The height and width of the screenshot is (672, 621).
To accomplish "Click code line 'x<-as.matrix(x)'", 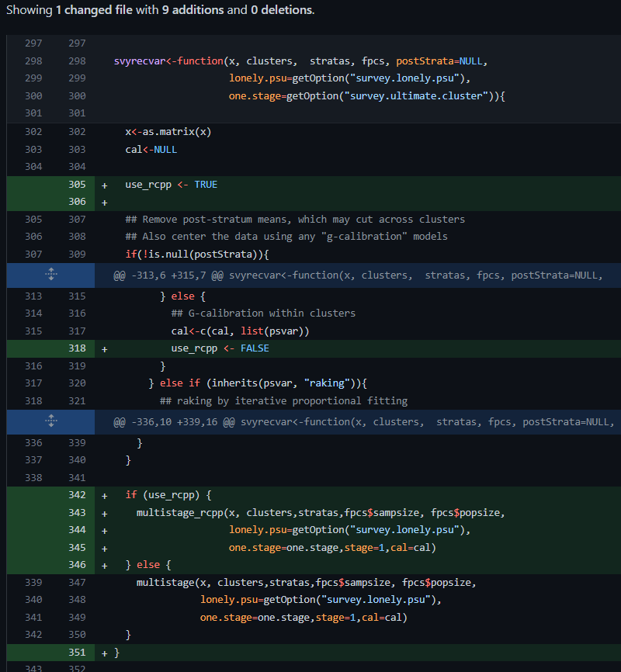I will (168, 132).
